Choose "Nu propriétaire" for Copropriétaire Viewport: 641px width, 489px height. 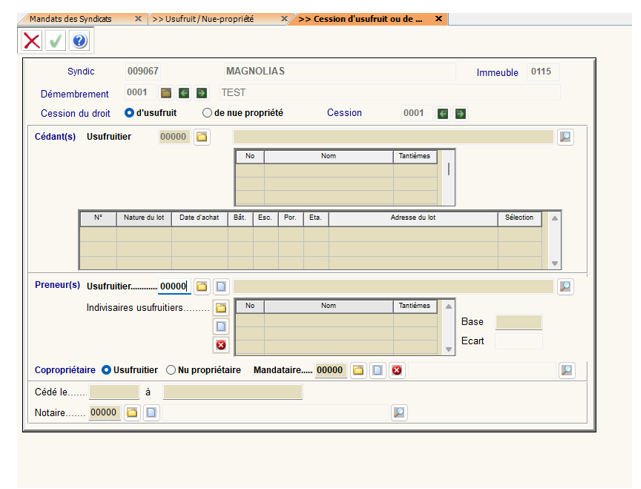(x=171, y=370)
